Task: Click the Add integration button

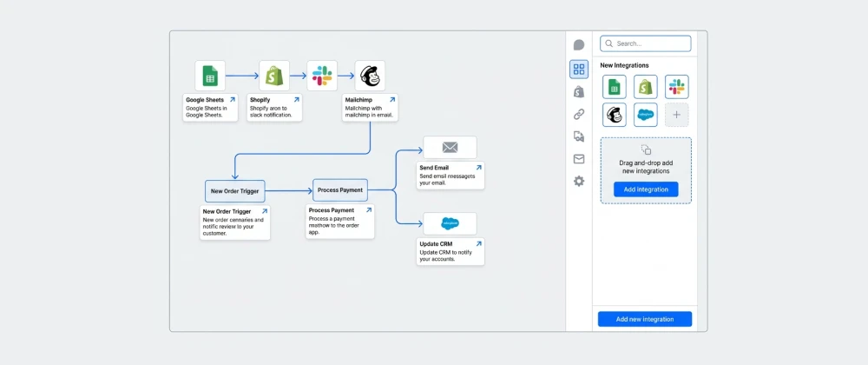Action: click(x=646, y=189)
